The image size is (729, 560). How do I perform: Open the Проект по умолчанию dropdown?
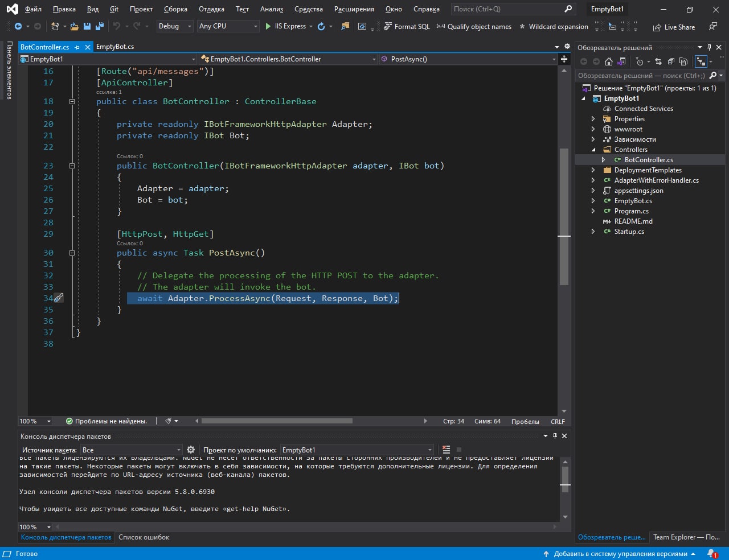pyautogui.click(x=357, y=450)
